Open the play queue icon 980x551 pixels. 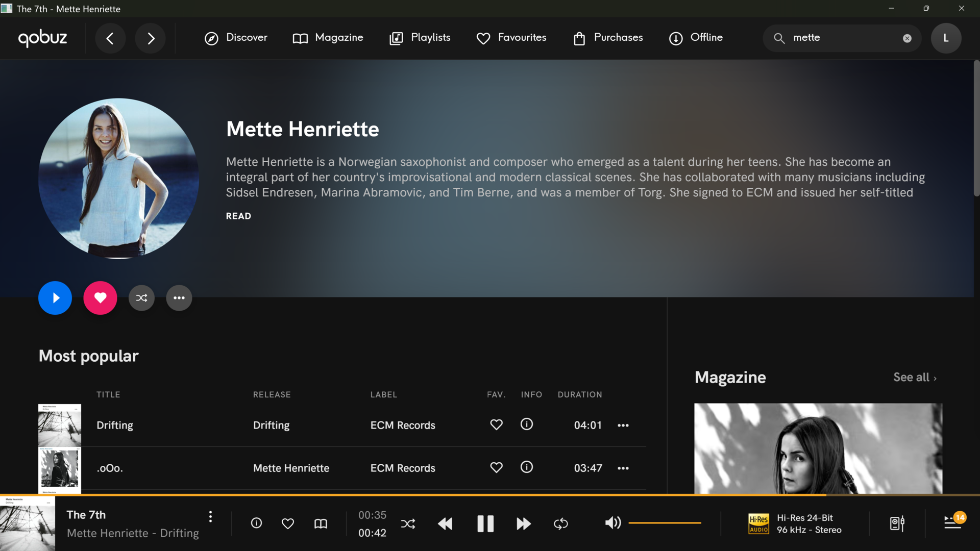point(952,522)
